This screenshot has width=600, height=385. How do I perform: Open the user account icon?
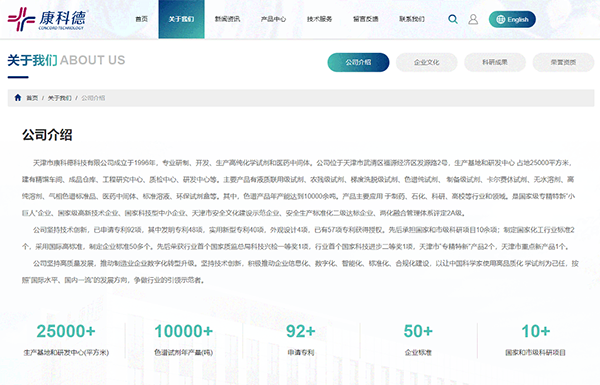tap(473, 19)
